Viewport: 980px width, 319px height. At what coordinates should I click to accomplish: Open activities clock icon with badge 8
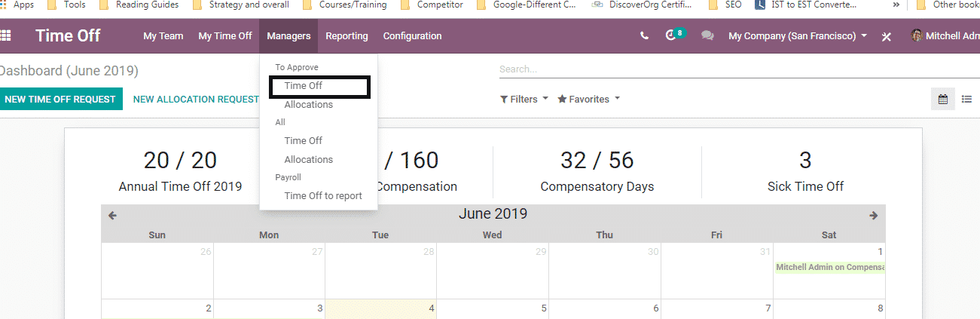[672, 35]
